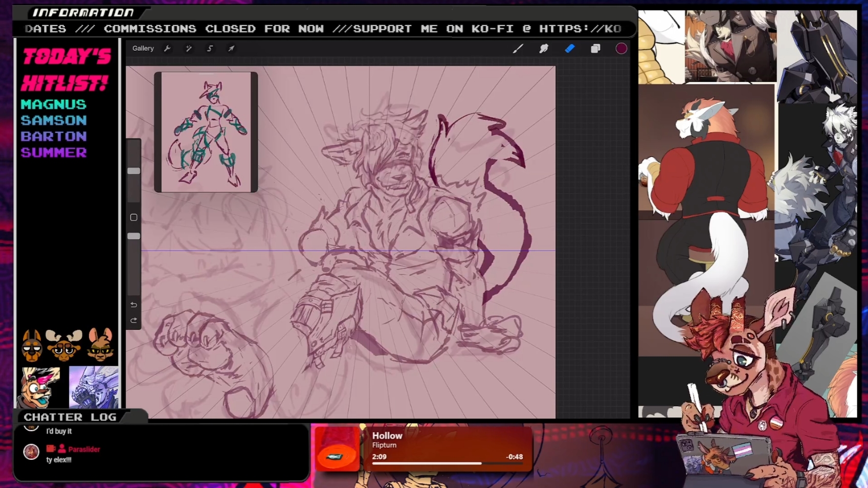Select the Brush paint tool
The width and height of the screenshot is (868, 488).
(518, 49)
